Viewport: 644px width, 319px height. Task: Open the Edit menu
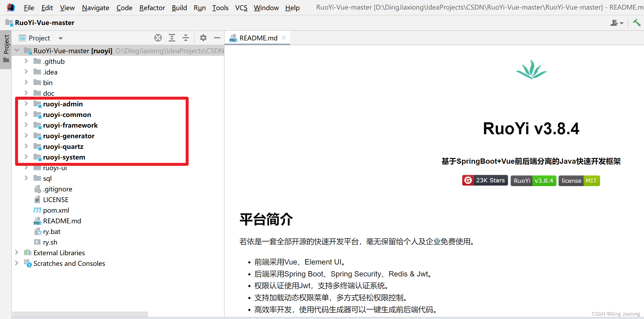pos(47,8)
